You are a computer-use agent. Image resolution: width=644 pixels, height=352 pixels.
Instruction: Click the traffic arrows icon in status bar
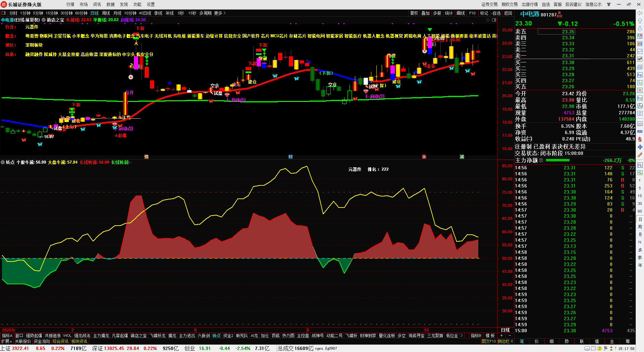[x=612, y=348]
